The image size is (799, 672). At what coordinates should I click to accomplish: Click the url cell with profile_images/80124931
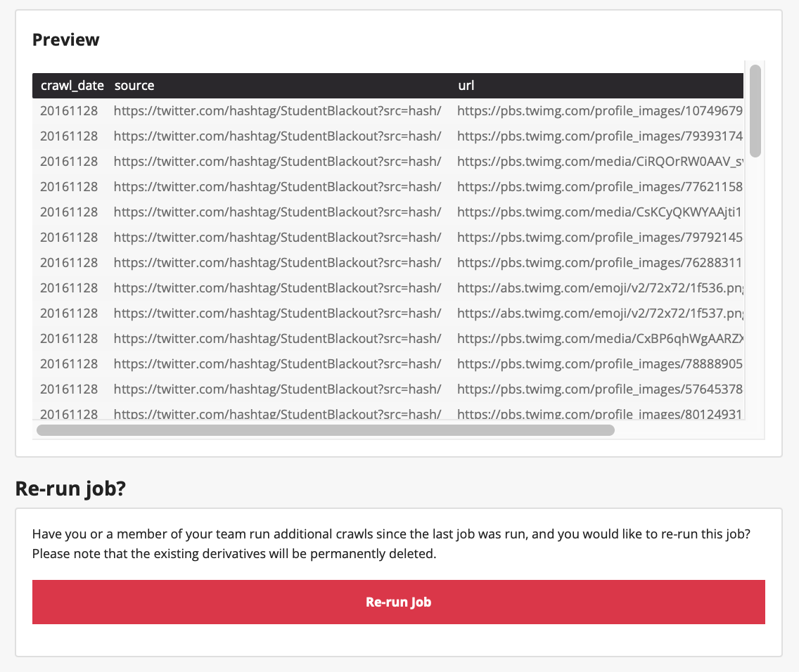click(599, 413)
